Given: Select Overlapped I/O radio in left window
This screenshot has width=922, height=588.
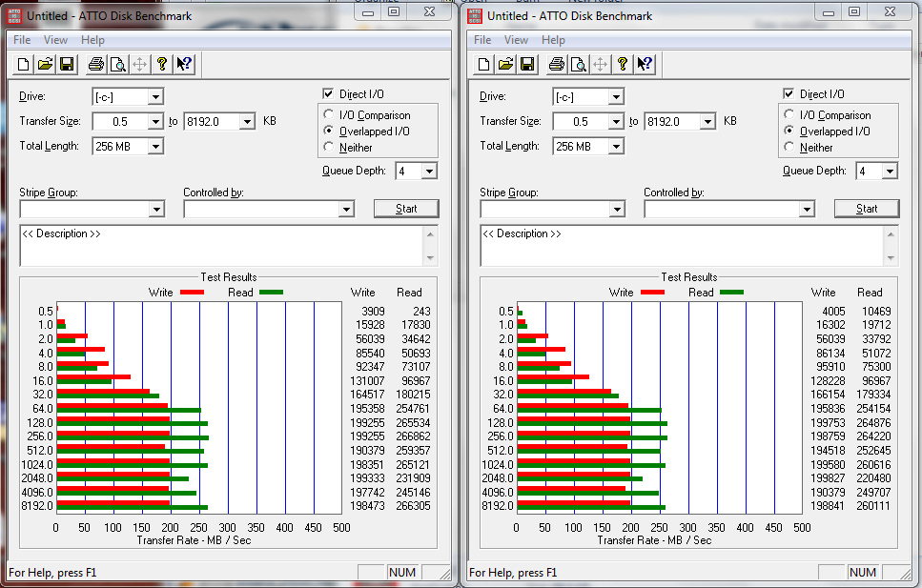Looking at the screenshot, I should point(329,131).
